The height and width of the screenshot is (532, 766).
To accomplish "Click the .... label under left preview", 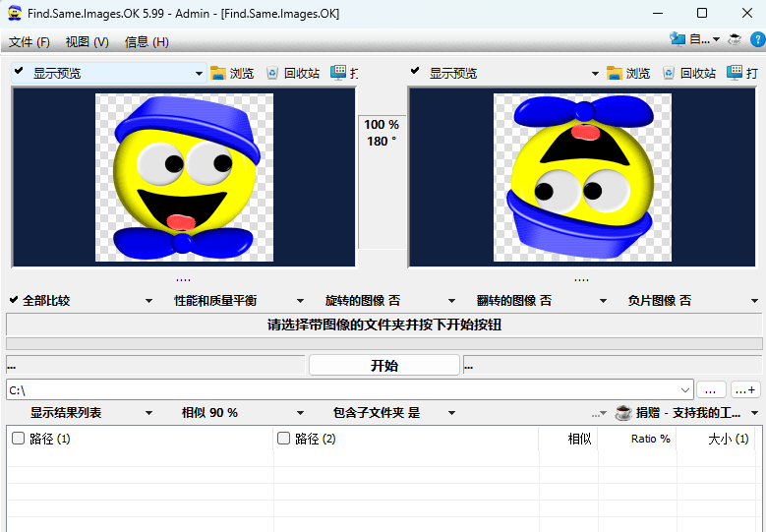I will [183, 279].
